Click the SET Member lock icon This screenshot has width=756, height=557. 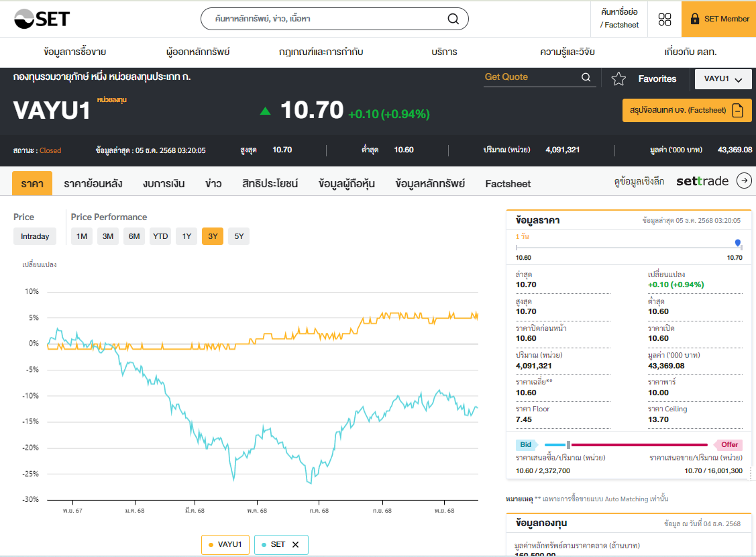coord(694,19)
